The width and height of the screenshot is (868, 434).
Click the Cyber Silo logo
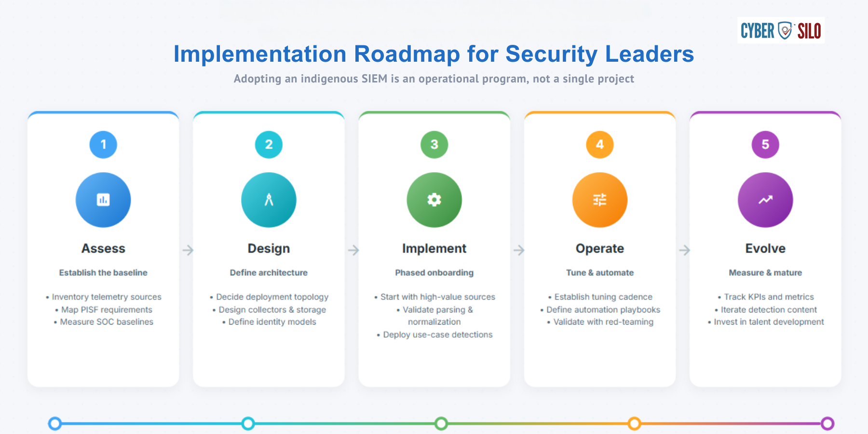pyautogui.click(x=781, y=30)
